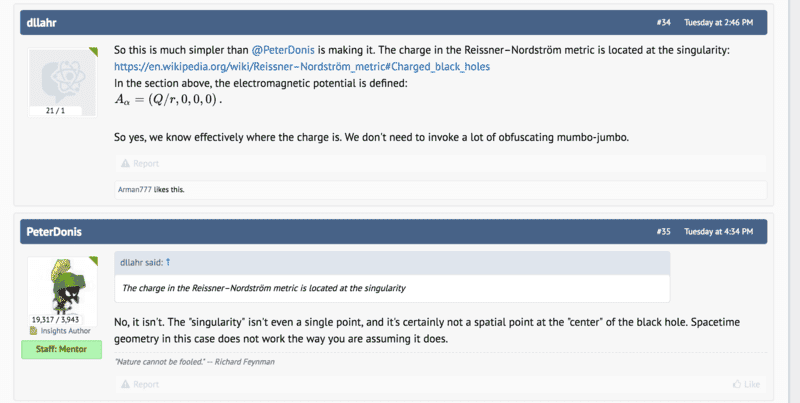Viewport: 800px width, 403px height.
Task: Click the 'Tuesday at 4:34 PM' timestamp
Action: coord(718,232)
